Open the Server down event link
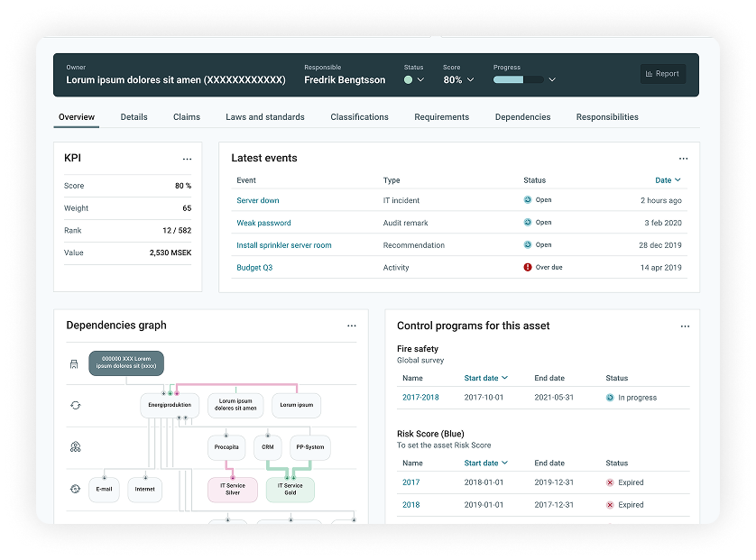The image size is (756, 560). pos(258,200)
